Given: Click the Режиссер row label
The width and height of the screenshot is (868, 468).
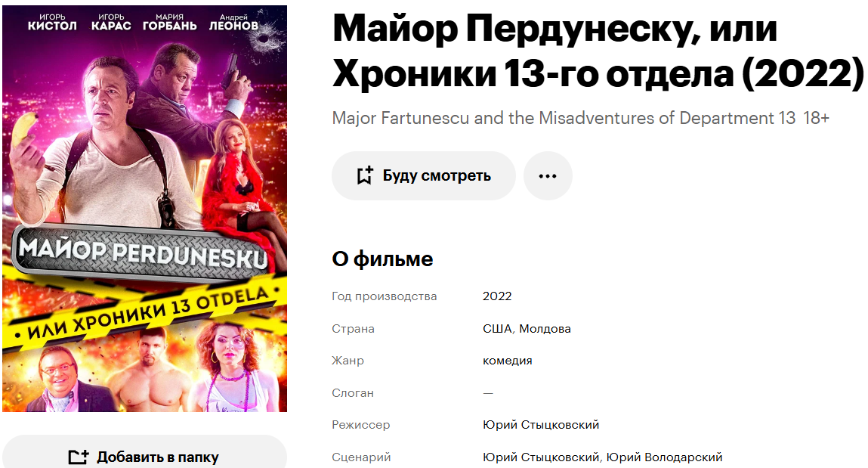Looking at the screenshot, I should pos(361,425).
